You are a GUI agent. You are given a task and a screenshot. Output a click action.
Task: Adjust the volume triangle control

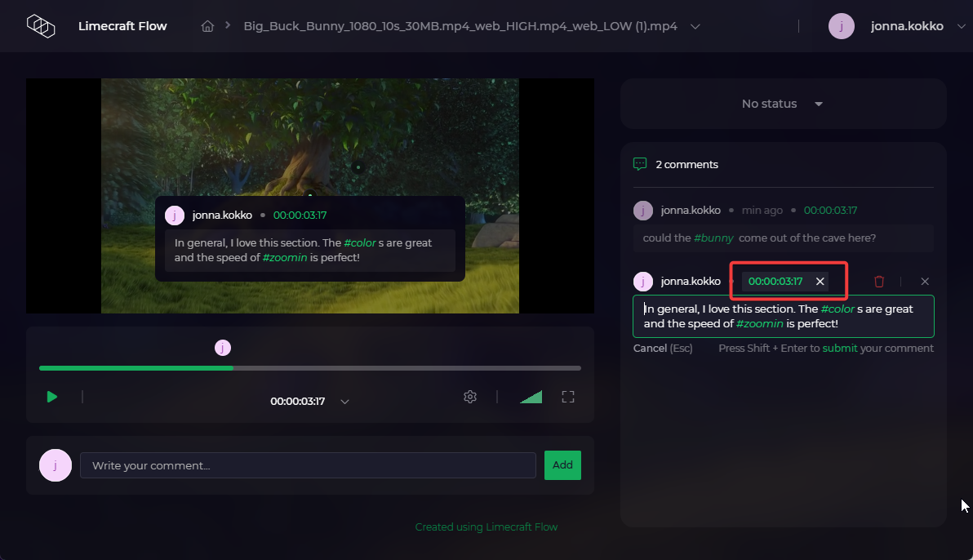pyautogui.click(x=531, y=397)
